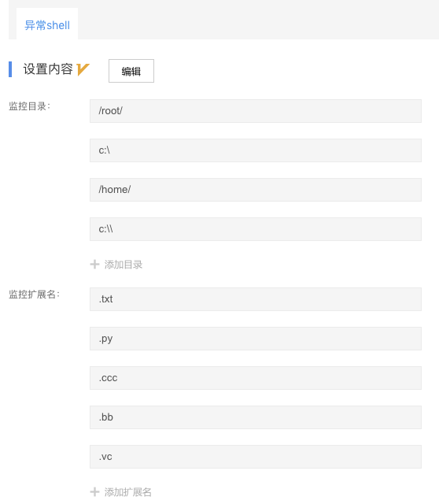Select the /home/ directory field
439x504 pixels.
coord(256,190)
